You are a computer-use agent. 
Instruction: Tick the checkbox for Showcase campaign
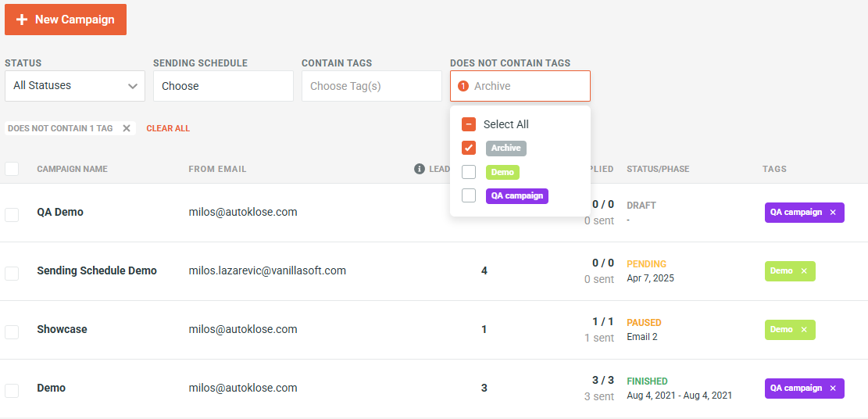[x=12, y=331]
